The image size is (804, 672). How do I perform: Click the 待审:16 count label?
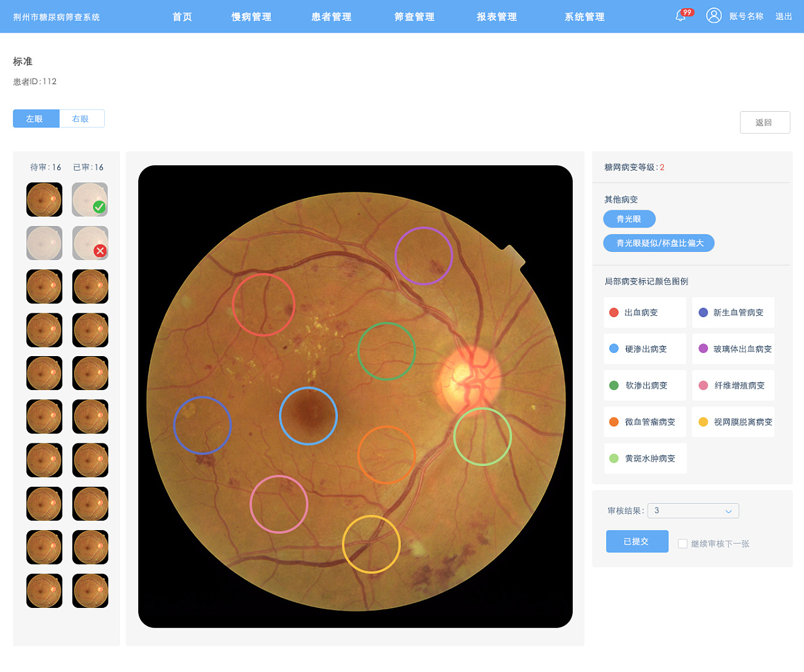46,167
